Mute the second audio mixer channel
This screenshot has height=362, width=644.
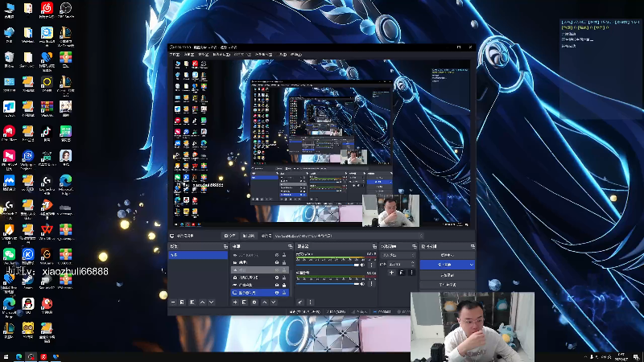click(362, 284)
